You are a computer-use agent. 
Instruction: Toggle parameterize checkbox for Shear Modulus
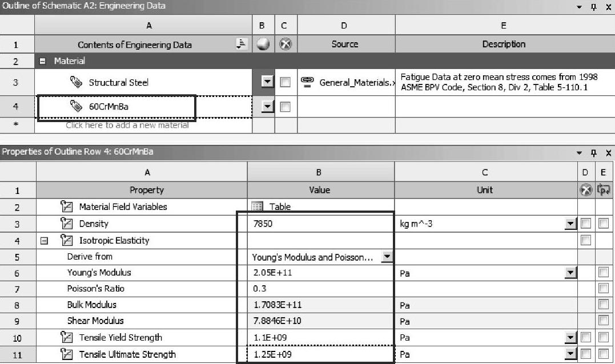(x=603, y=321)
